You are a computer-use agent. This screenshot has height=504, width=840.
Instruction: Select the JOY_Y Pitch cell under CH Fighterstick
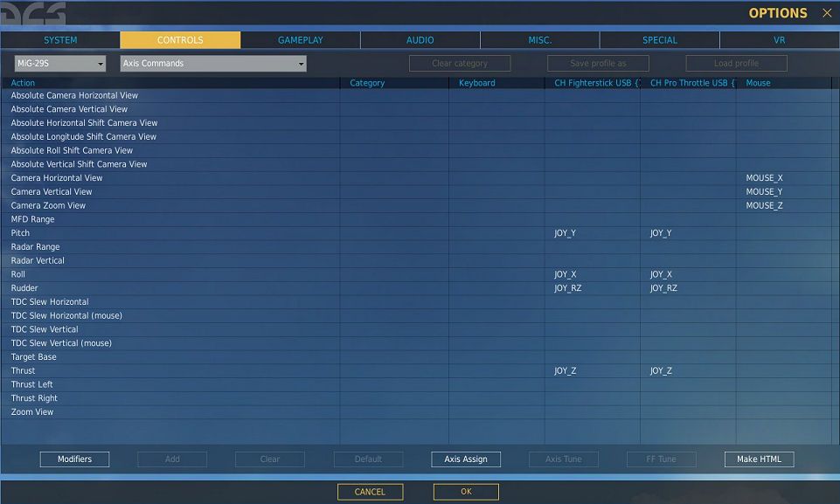[x=566, y=233]
